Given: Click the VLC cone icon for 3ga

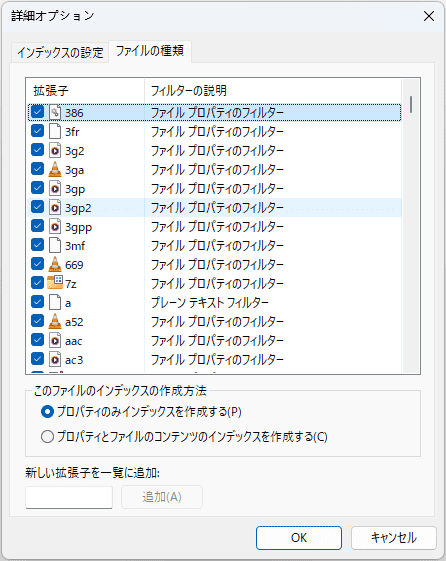Looking at the screenshot, I should click(x=55, y=169).
